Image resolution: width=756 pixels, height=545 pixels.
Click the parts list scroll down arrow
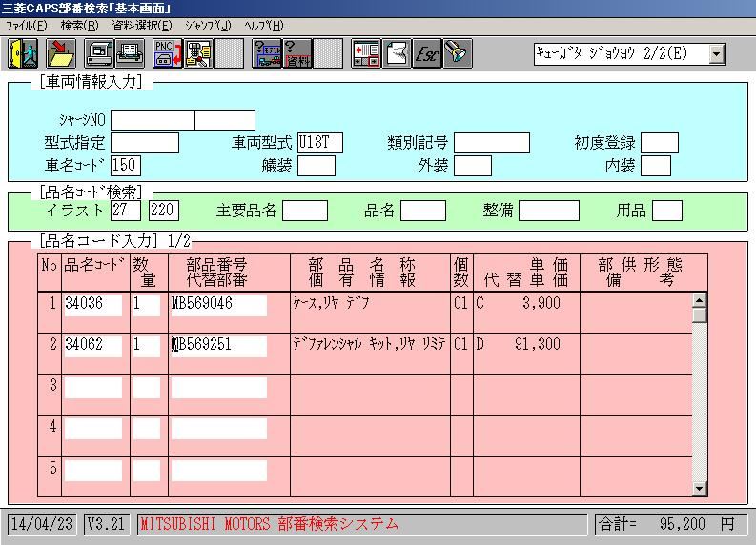[x=699, y=489]
